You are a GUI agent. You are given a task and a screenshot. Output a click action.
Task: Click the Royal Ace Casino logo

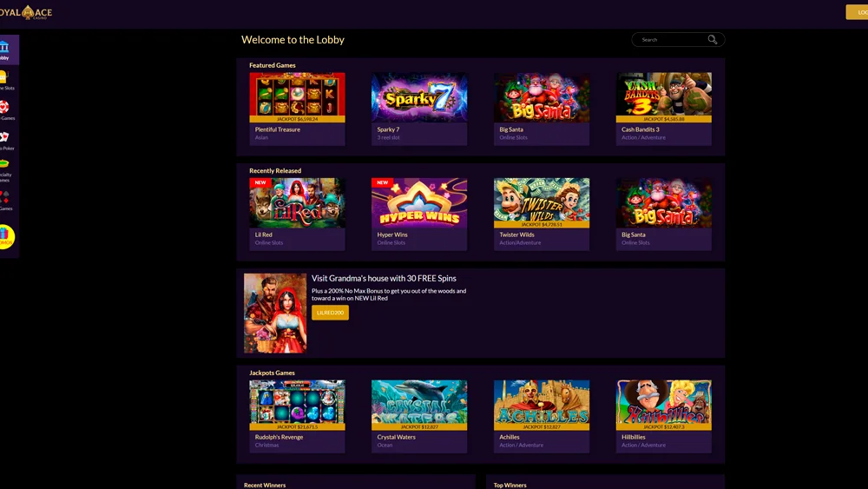coord(26,11)
